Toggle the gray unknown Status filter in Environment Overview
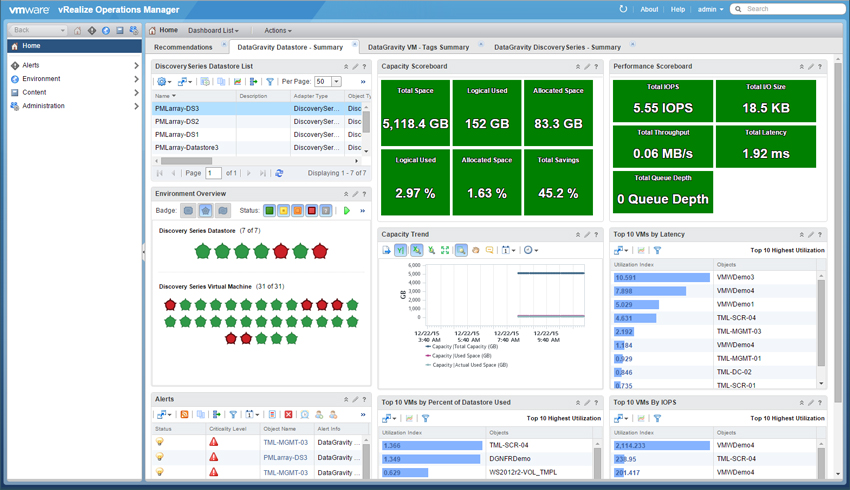The width and height of the screenshot is (850, 490). tap(326, 210)
